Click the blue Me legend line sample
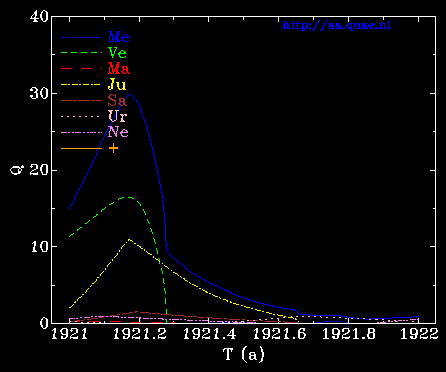This screenshot has height=372, width=446. (81, 38)
